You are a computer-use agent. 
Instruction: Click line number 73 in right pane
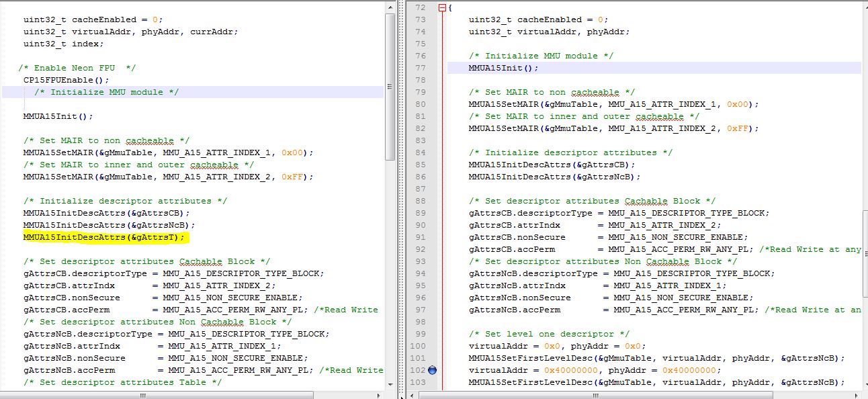421,19
